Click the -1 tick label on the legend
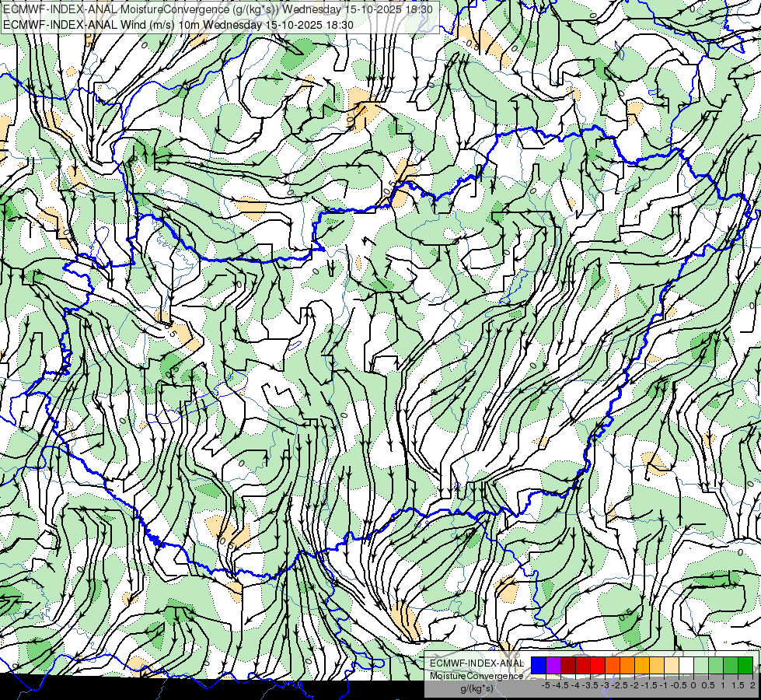Viewport: 761px width, 700px height. [664, 685]
